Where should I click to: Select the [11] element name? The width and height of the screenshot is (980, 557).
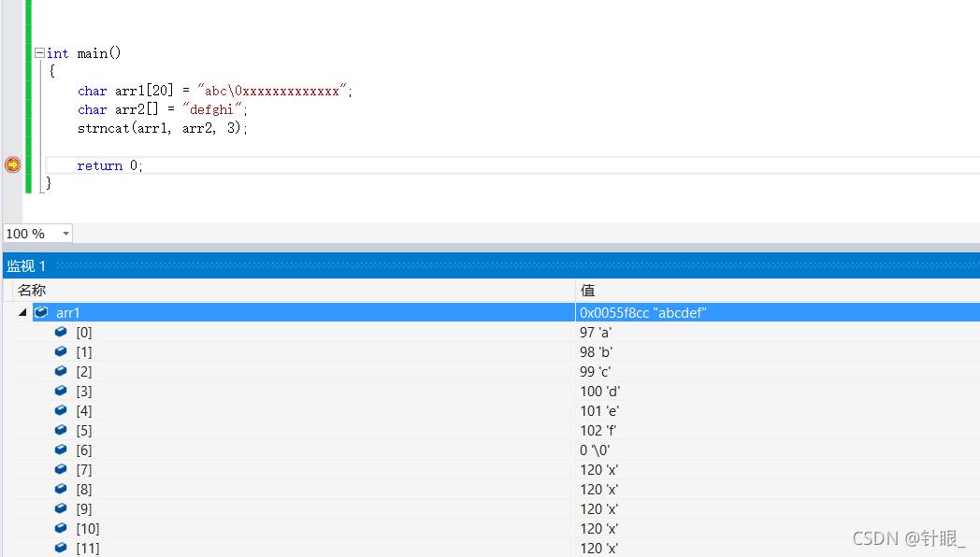(x=88, y=549)
